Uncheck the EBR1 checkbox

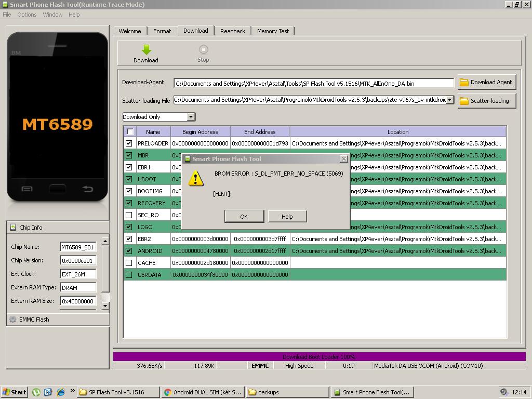coord(129,167)
